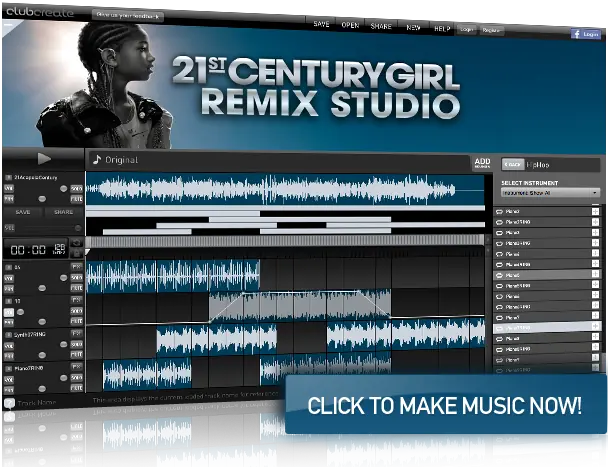Open the Select Instrument dropdown

[x=550, y=192]
